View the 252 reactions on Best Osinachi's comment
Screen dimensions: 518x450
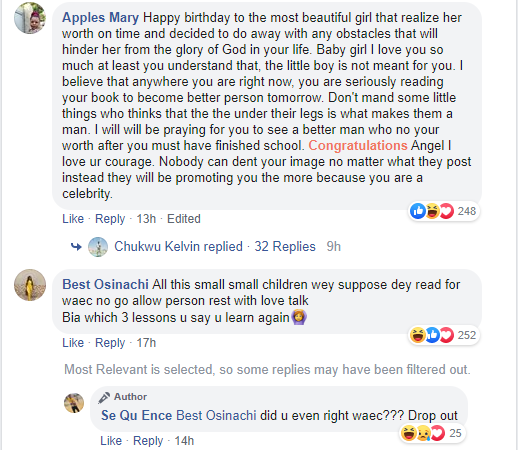click(x=444, y=335)
